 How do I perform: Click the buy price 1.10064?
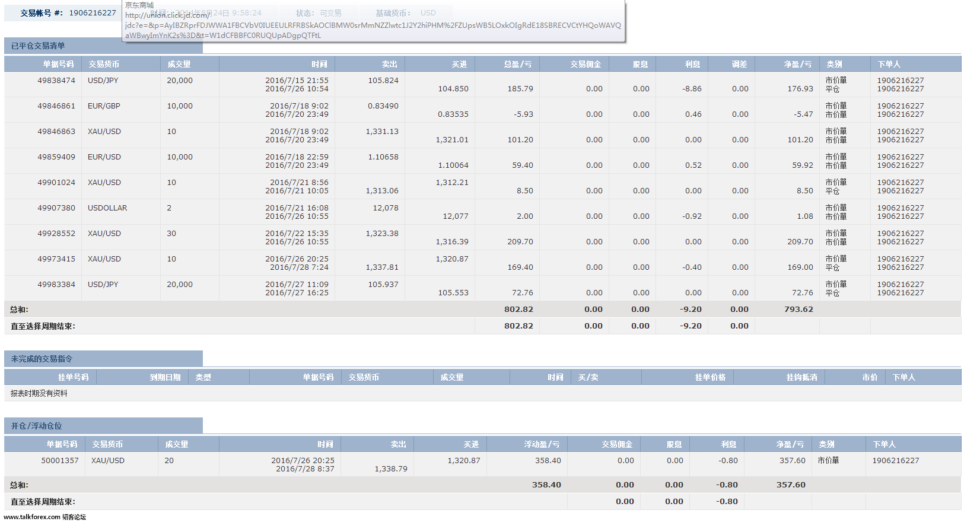pyautogui.click(x=453, y=165)
